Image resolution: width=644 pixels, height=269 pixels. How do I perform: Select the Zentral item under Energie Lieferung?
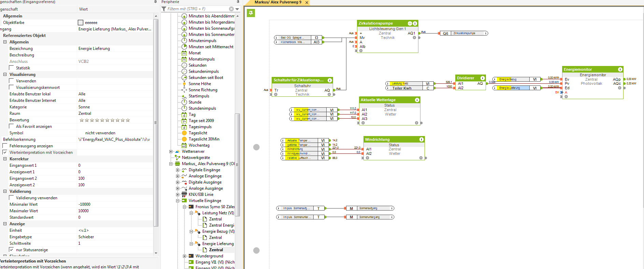pos(216,250)
